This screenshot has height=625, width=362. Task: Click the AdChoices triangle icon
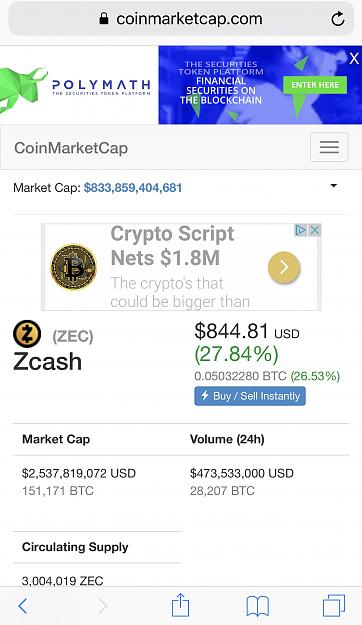[301, 230]
